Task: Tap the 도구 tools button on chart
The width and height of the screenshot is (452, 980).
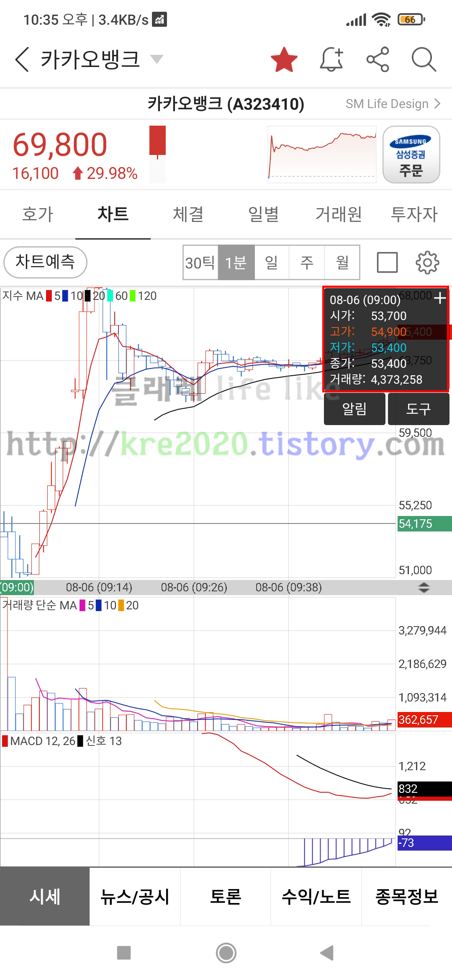Action: coord(419,409)
